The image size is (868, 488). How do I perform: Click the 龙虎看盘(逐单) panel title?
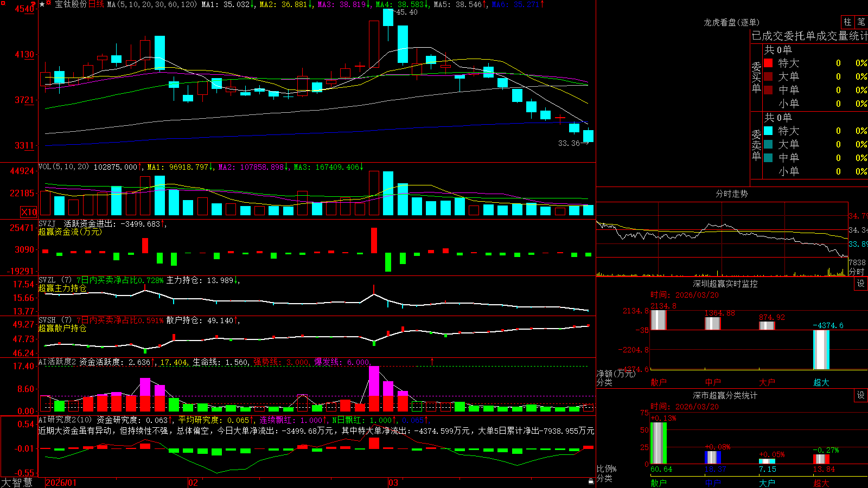pos(731,22)
